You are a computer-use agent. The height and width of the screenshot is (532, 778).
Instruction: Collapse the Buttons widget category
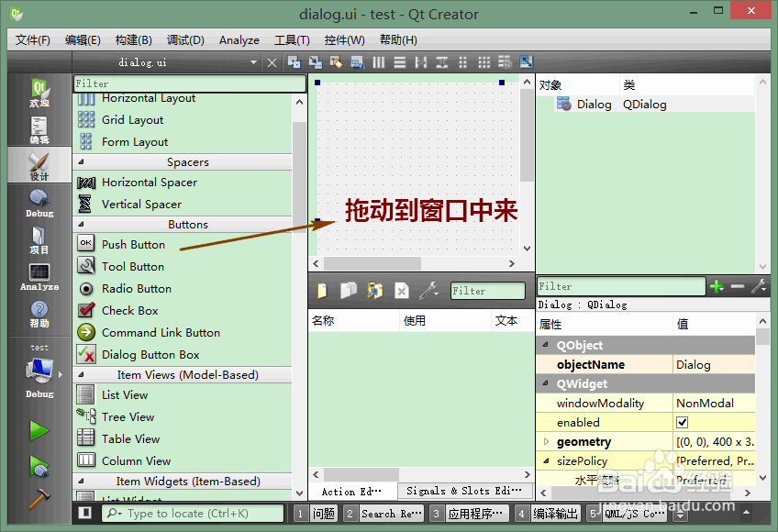81,225
